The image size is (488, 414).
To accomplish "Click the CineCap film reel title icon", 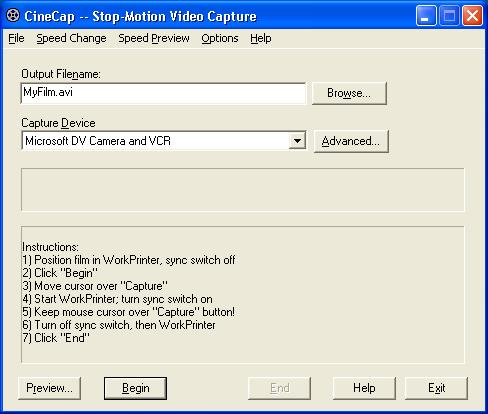I will 13,16.
